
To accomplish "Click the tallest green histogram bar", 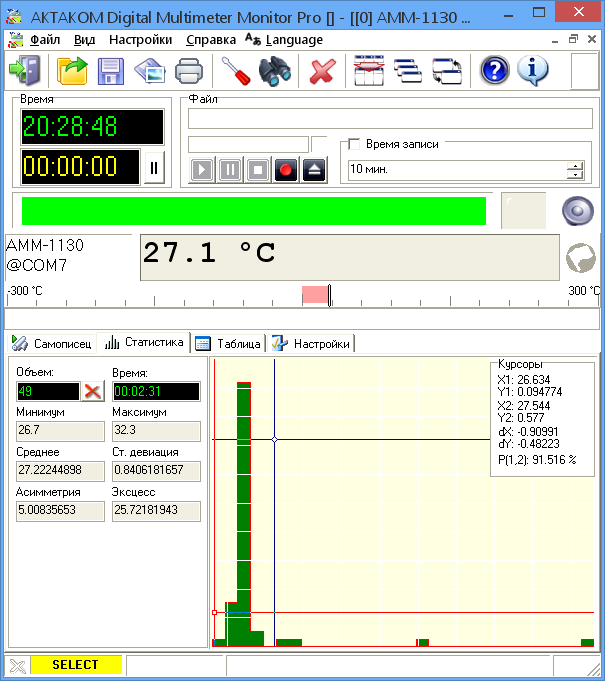I will click(x=244, y=514).
